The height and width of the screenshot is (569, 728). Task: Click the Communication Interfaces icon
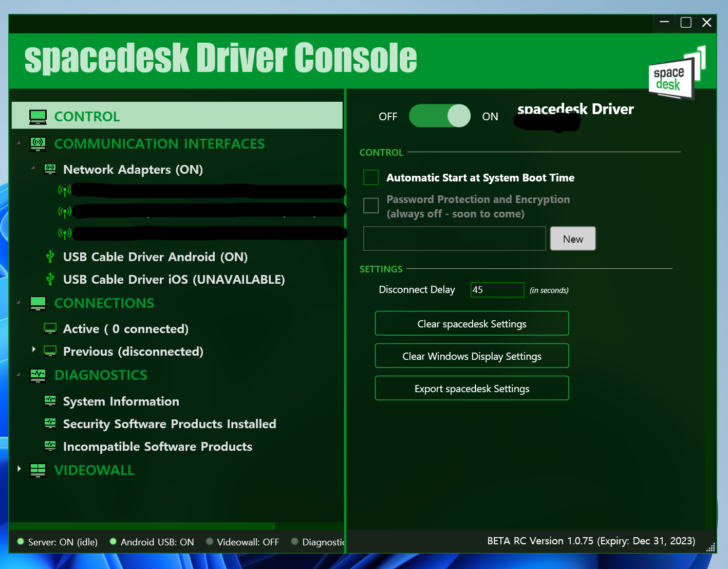(x=38, y=144)
